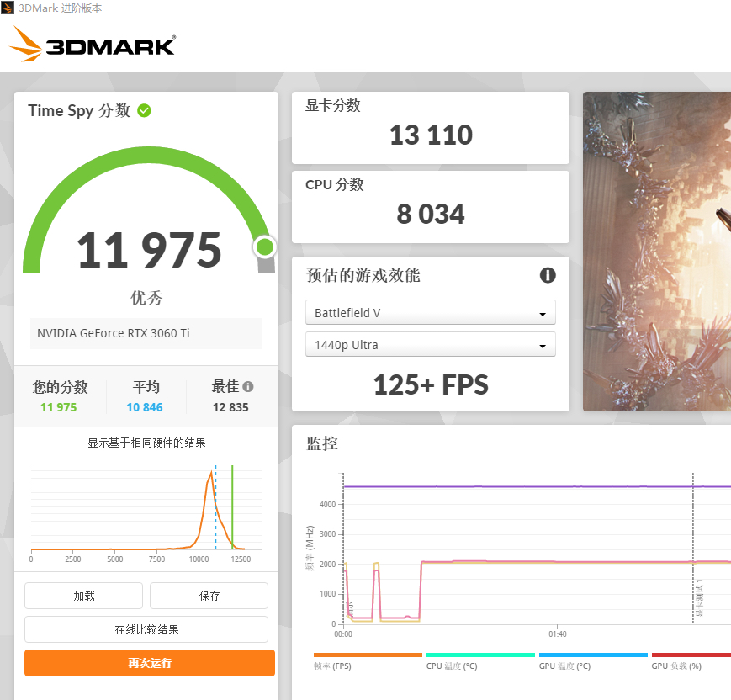Click the green score gauge indicator dot

(265, 247)
